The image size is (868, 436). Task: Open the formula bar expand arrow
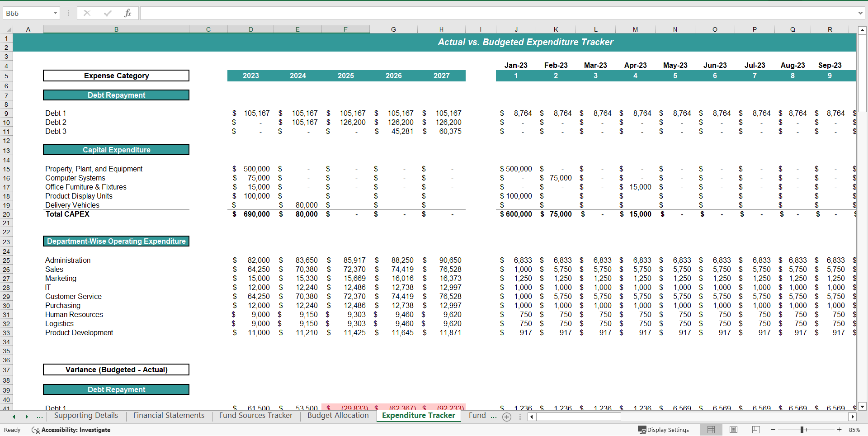pyautogui.click(x=860, y=13)
